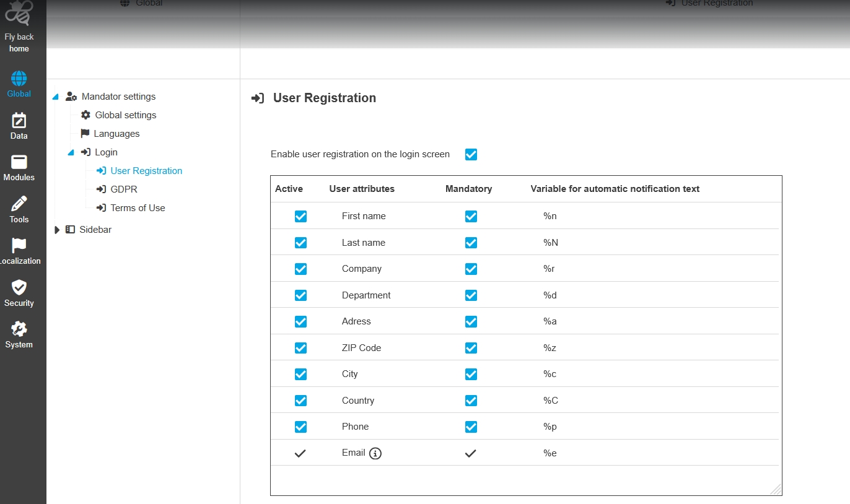Collapse the Mandator settings tree node

coord(56,97)
